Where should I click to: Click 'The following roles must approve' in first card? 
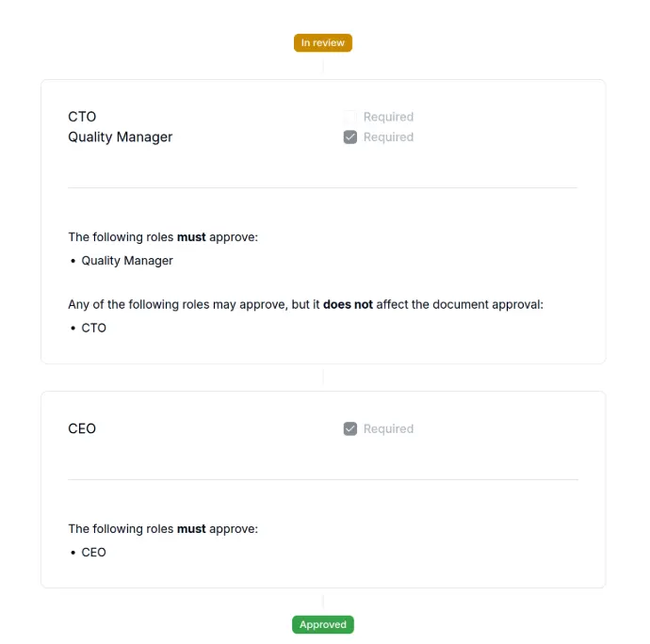click(x=163, y=237)
